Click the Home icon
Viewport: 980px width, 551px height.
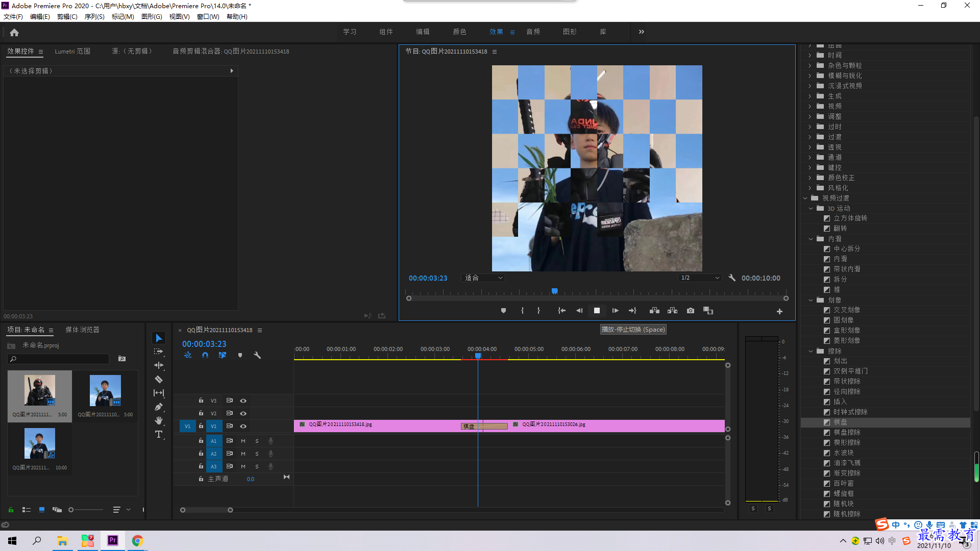click(x=14, y=32)
